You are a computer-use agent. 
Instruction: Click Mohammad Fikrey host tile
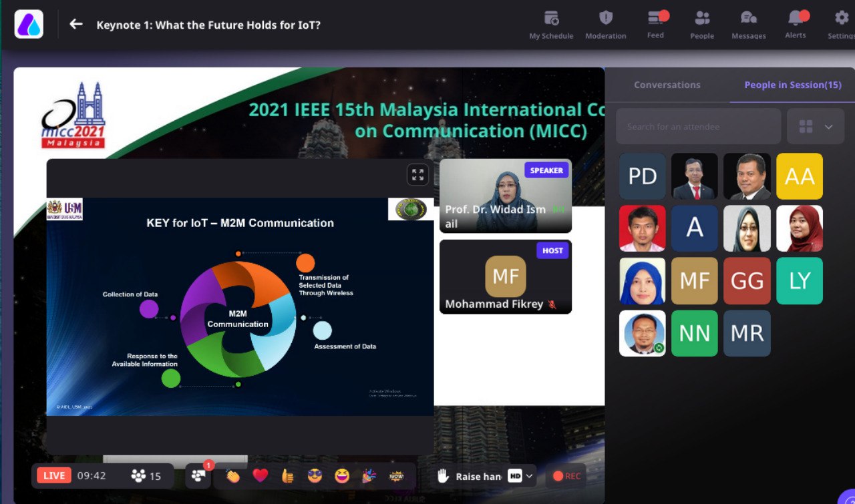point(506,276)
